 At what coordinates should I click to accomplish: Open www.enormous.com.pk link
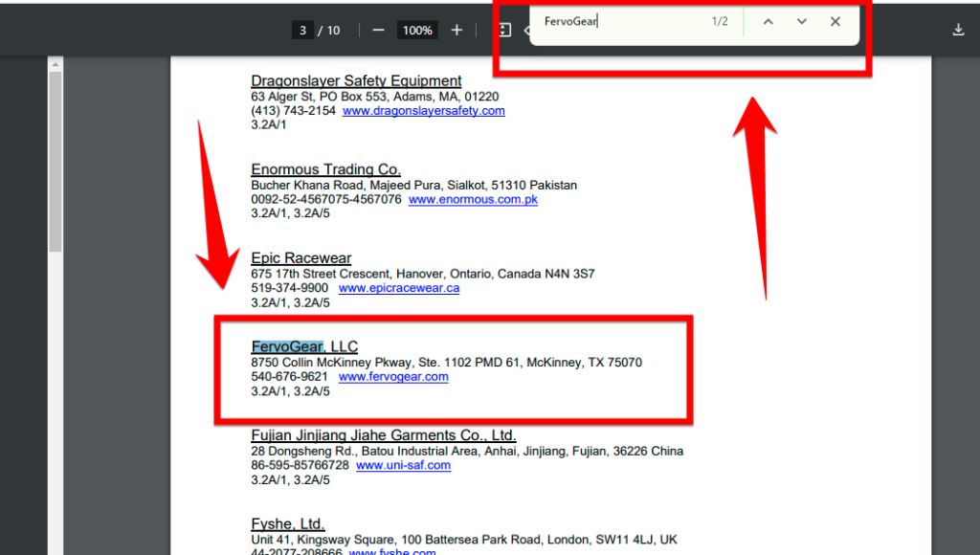click(473, 199)
